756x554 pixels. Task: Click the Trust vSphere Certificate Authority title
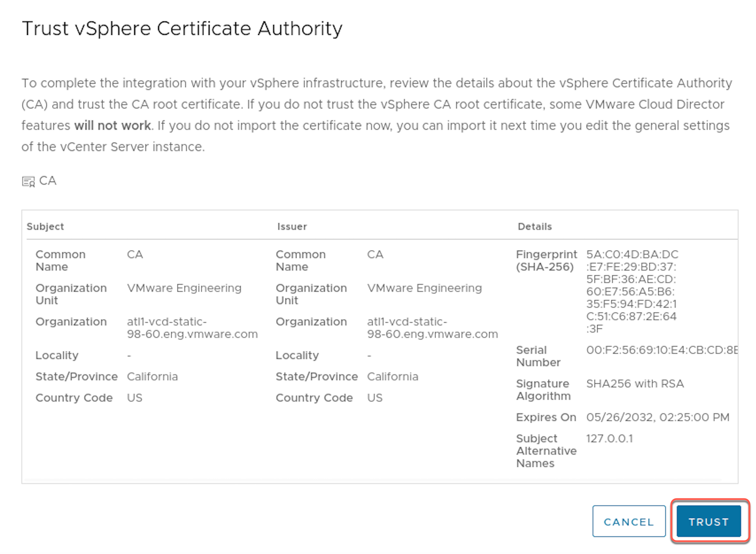pos(182,28)
